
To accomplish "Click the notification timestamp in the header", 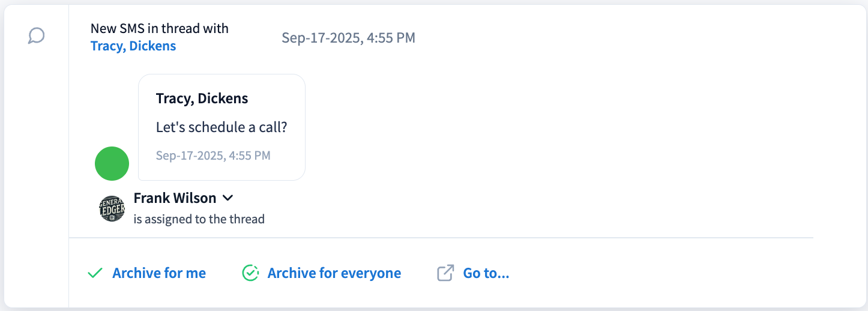I will pos(348,38).
